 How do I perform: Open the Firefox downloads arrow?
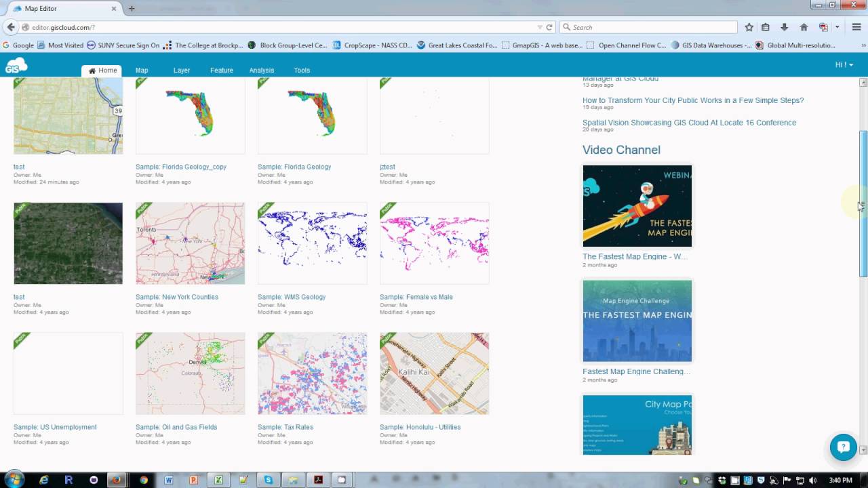tap(785, 27)
